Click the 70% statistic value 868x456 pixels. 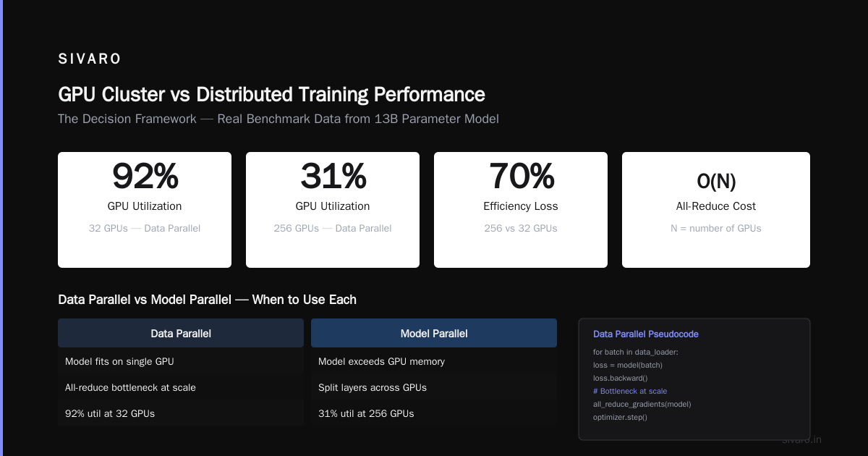point(521,176)
